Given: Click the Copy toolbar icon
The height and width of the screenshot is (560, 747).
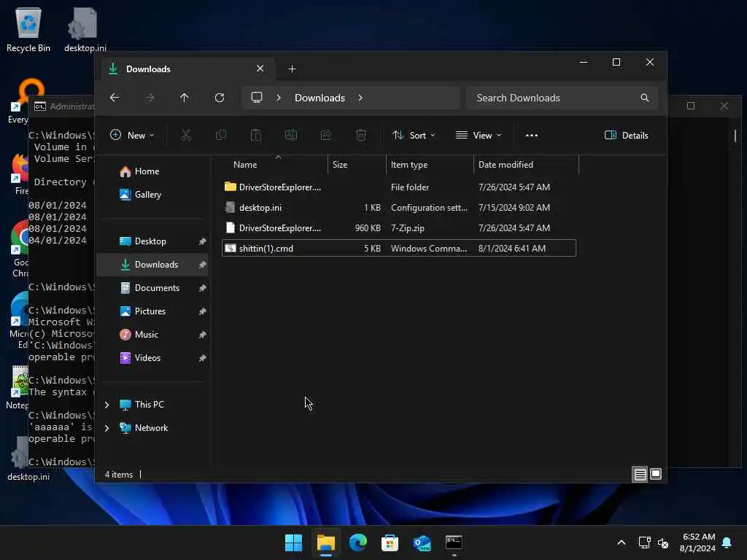Looking at the screenshot, I should [221, 135].
